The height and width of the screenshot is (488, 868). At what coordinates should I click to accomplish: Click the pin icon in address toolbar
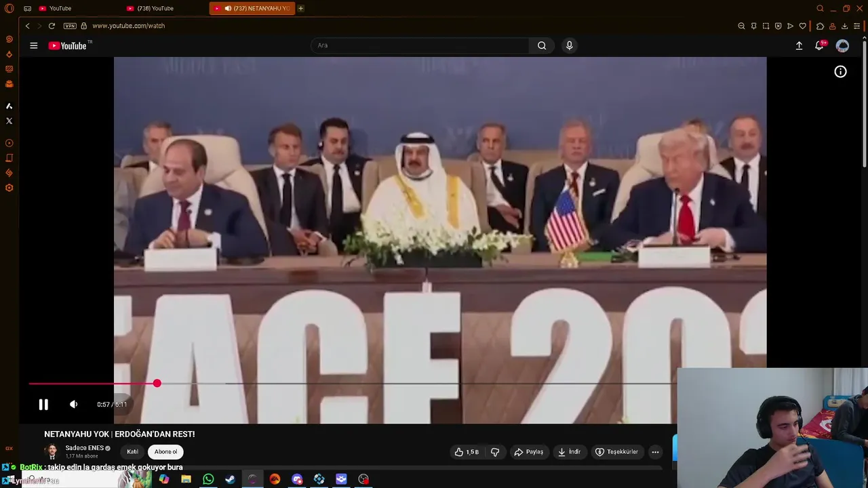(753, 26)
